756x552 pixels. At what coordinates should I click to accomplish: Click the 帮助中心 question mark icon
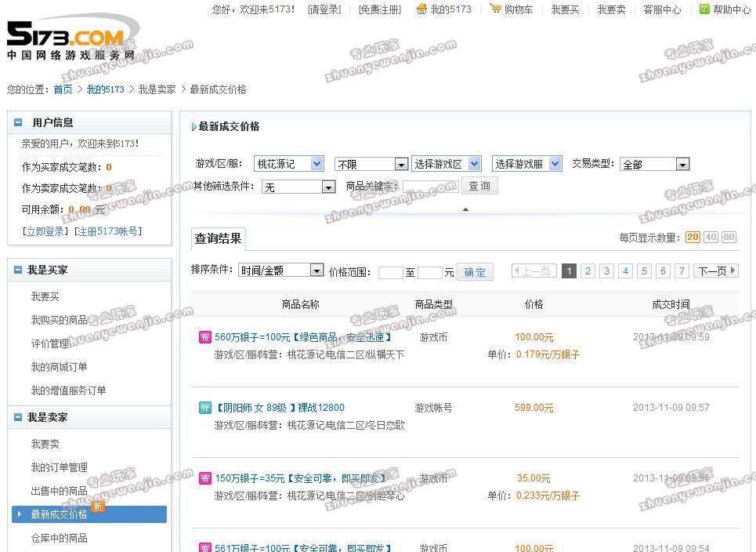pos(704,9)
